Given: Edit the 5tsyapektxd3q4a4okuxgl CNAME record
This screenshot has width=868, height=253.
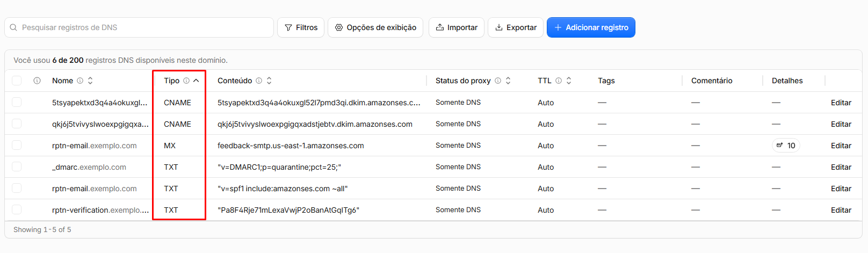Looking at the screenshot, I should (x=841, y=103).
